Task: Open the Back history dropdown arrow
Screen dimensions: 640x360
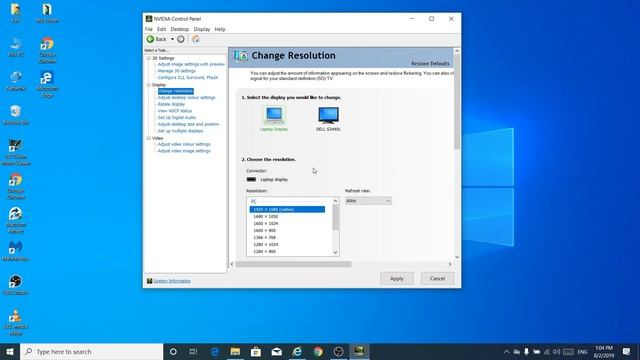Action: 172,39
